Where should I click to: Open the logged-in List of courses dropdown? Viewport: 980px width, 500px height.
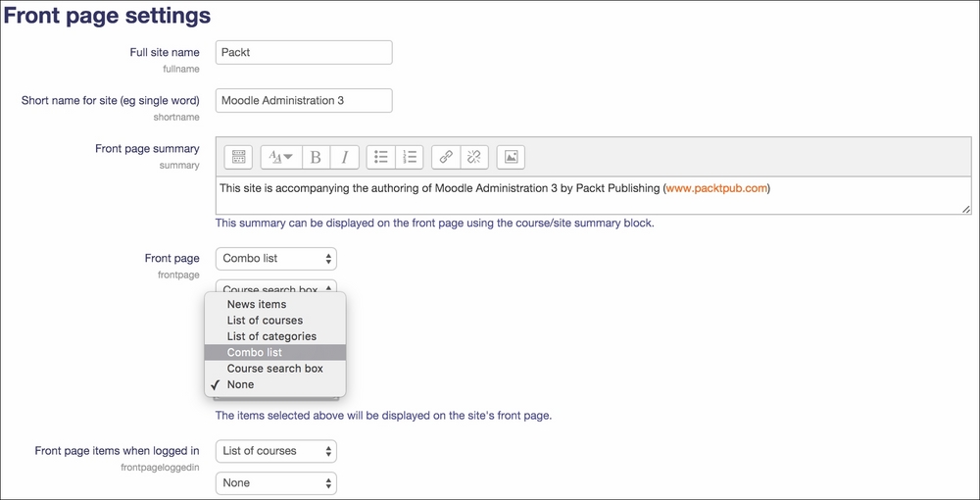275,451
